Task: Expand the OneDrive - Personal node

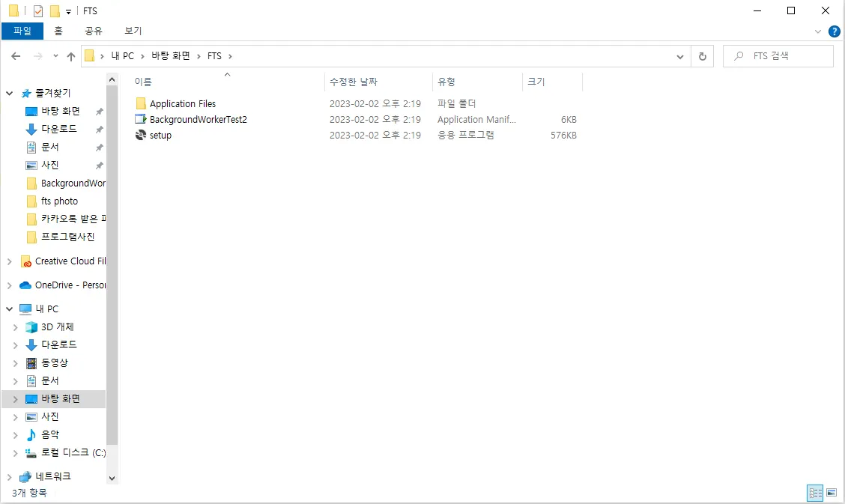Action: [9, 285]
